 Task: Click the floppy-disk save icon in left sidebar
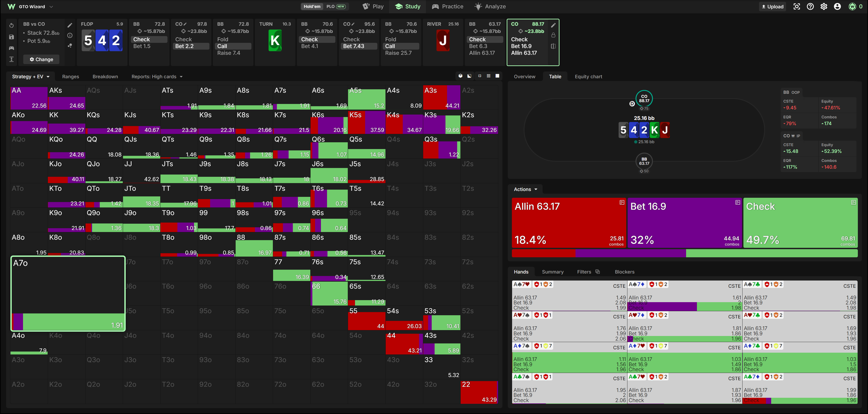(12, 37)
